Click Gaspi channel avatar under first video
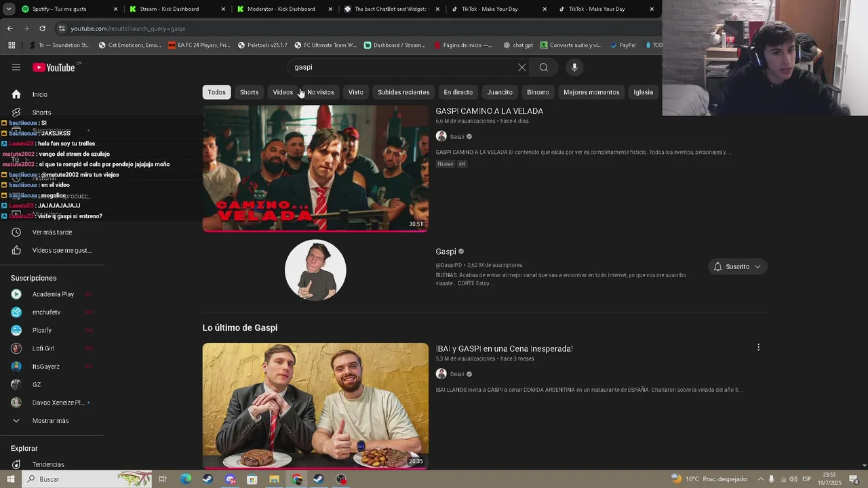 [441, 136]
